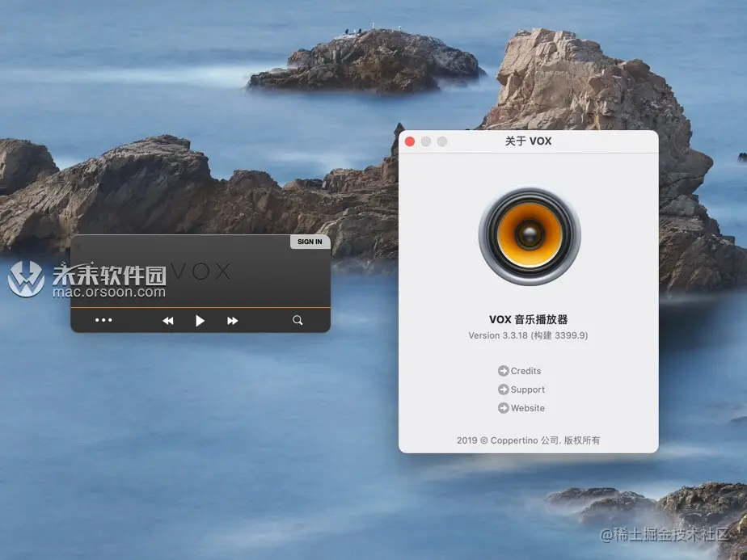Click the VOX logo text in player window

coord(200,272)
